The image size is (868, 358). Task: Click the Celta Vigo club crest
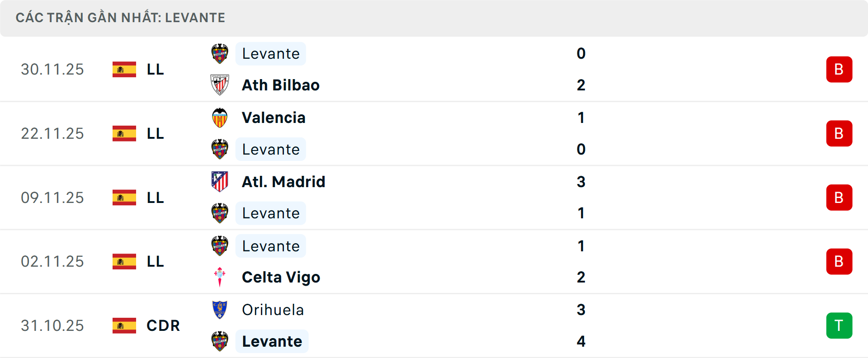pos(220,277)
